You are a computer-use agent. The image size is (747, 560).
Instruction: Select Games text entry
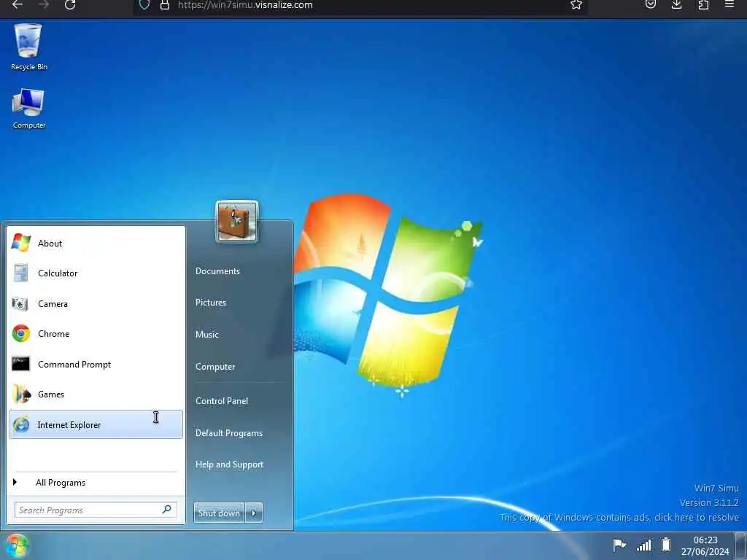(51, 394)
